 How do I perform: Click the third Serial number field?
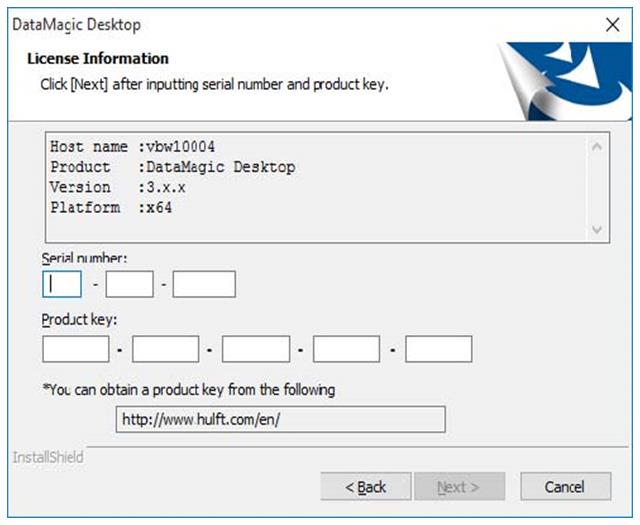tap(204, 285)
